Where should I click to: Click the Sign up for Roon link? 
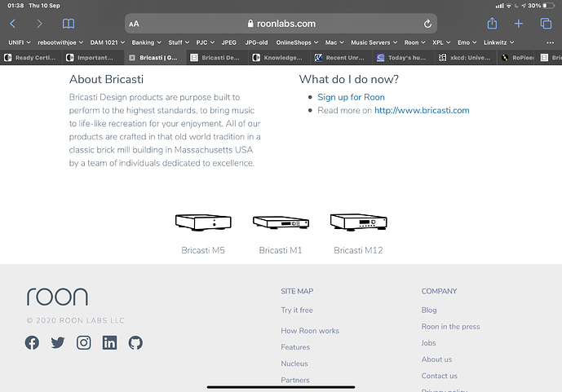[351, 97]
